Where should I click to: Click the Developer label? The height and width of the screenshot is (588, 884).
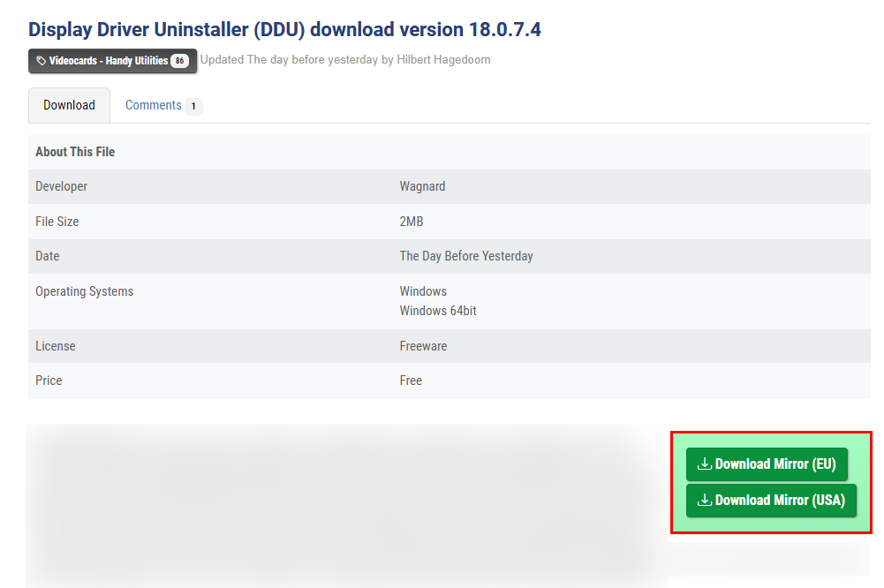click(62, 186)
